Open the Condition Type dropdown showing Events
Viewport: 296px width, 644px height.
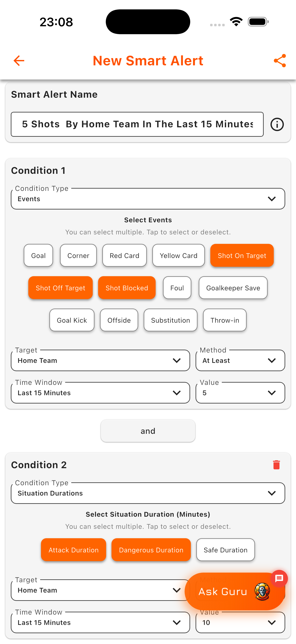click(x=148, y=198)
